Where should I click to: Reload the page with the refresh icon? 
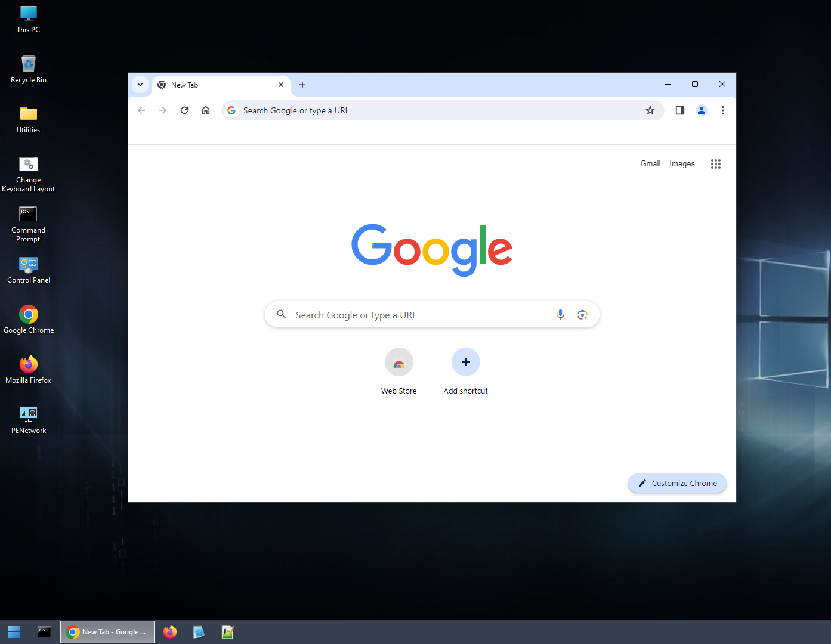point(184,110)
